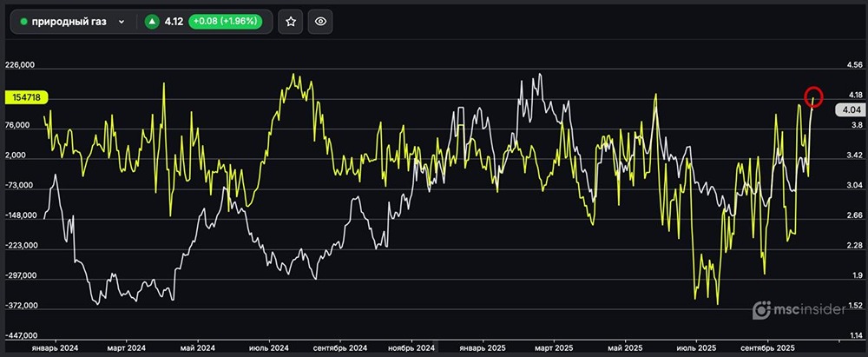Click the июль 2024 axis label
This screenshot has height=357, width=868.
coord(268,347)
